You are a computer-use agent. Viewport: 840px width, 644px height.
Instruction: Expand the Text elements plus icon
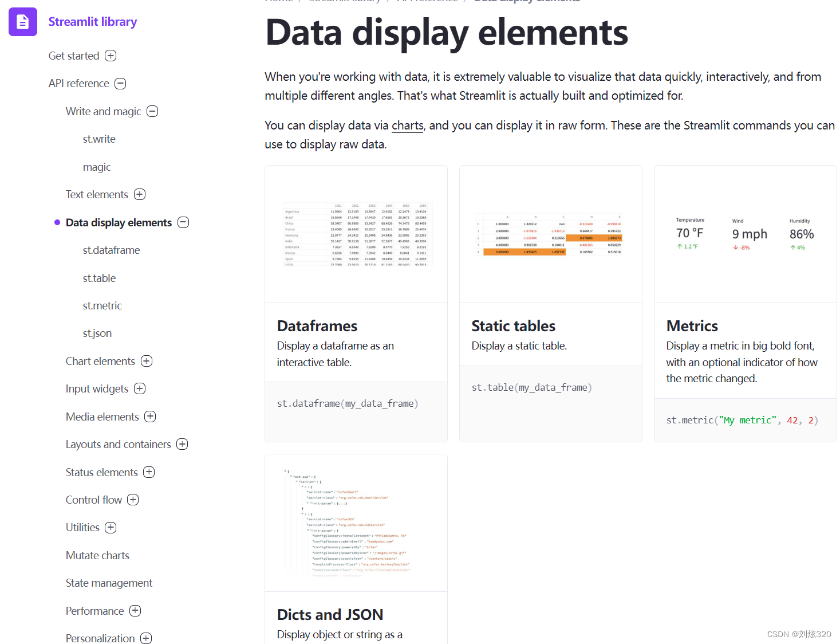(x=140, y=194)
